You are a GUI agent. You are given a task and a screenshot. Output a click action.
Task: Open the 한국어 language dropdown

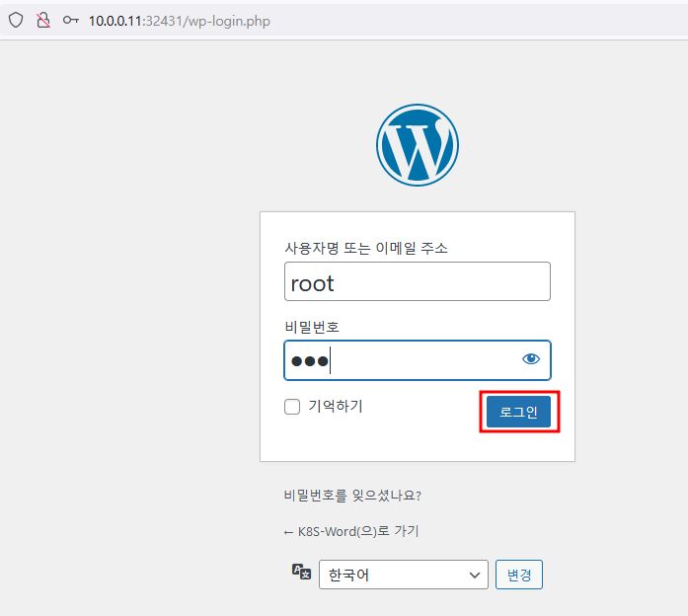(x=404, y=575)
